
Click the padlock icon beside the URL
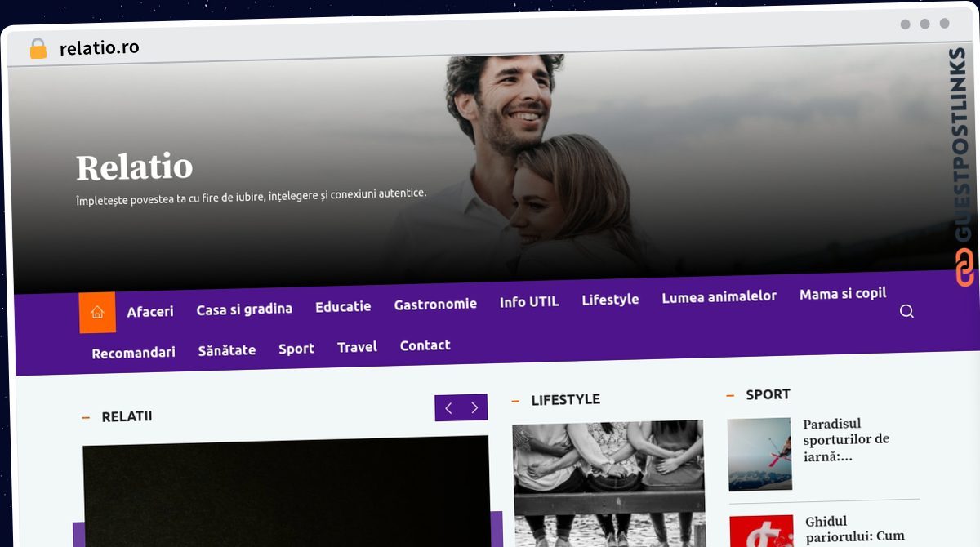click(x=38, y=49)
